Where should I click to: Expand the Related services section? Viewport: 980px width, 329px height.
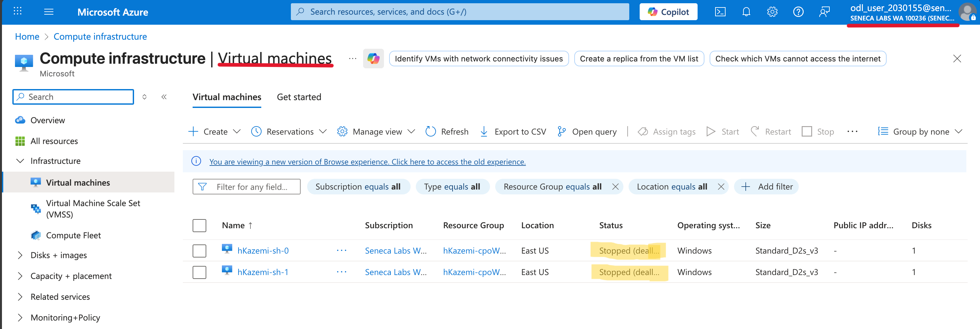[x=20, y=297]
